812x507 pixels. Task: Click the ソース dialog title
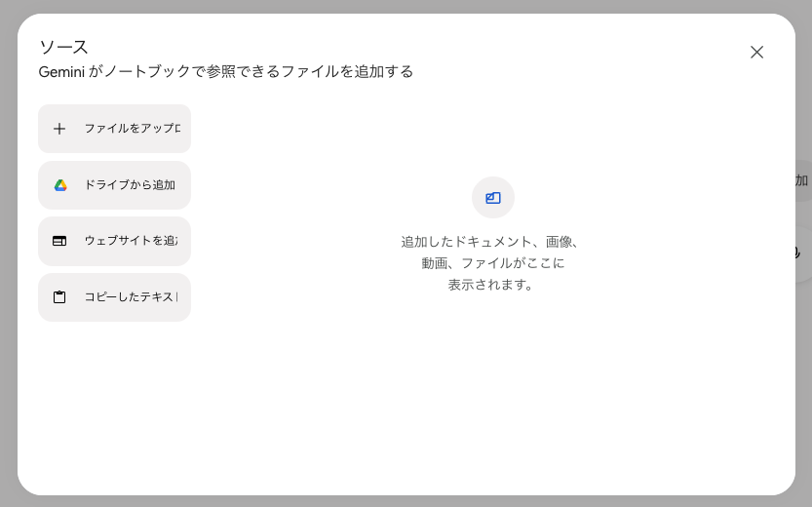tap(63, 47)
